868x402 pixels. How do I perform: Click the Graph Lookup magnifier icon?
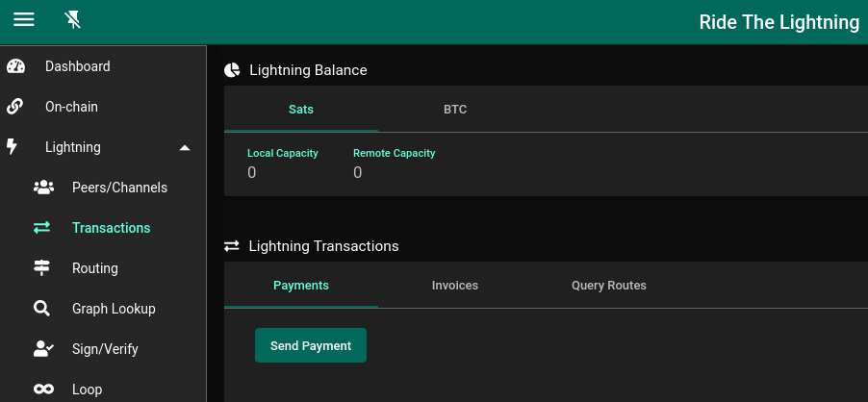[42, 309]
